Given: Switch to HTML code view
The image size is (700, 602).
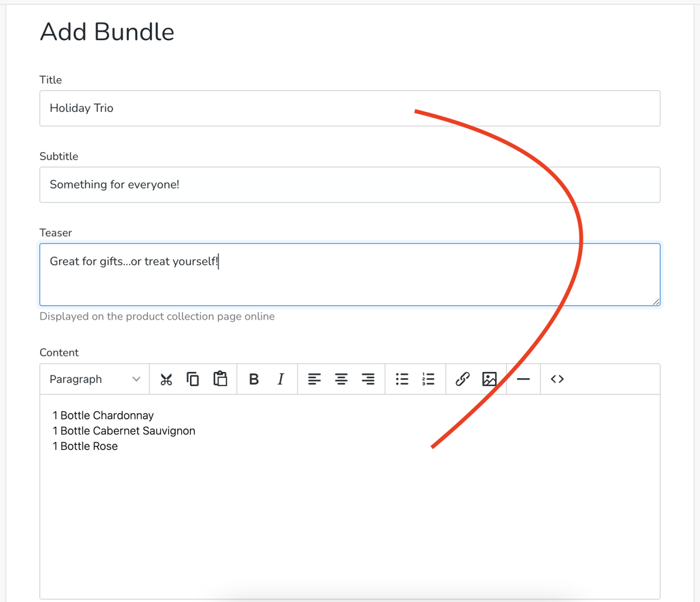Looking at the screenshot, I should pyautogui.click(x=557, y=379).
